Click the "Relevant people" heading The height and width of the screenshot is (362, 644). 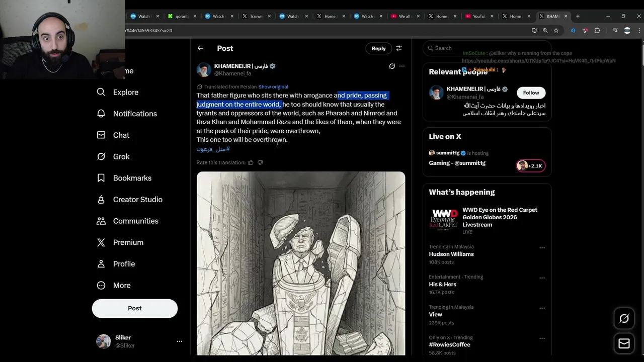(458, 72)
